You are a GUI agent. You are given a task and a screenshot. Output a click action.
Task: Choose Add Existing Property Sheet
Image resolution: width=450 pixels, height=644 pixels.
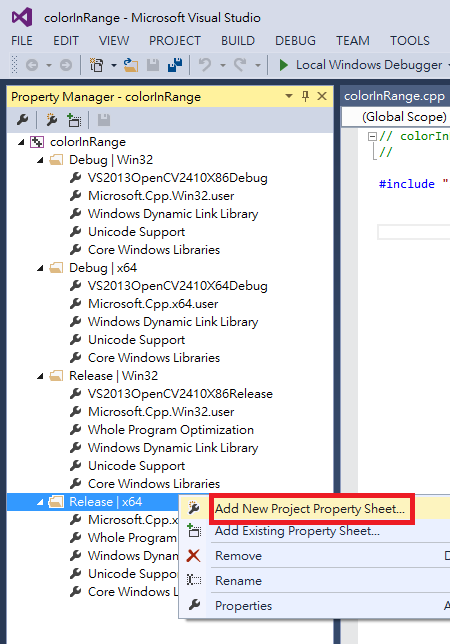point(315,531)
